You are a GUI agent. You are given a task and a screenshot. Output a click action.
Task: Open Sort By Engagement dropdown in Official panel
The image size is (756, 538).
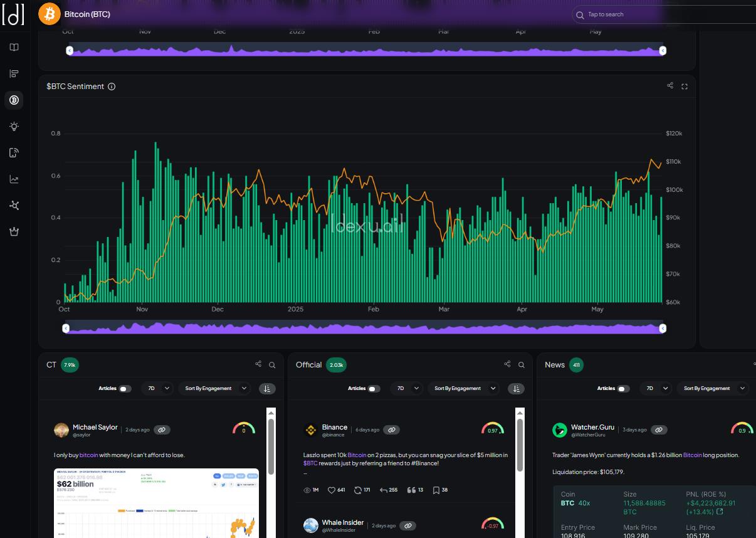464,388
